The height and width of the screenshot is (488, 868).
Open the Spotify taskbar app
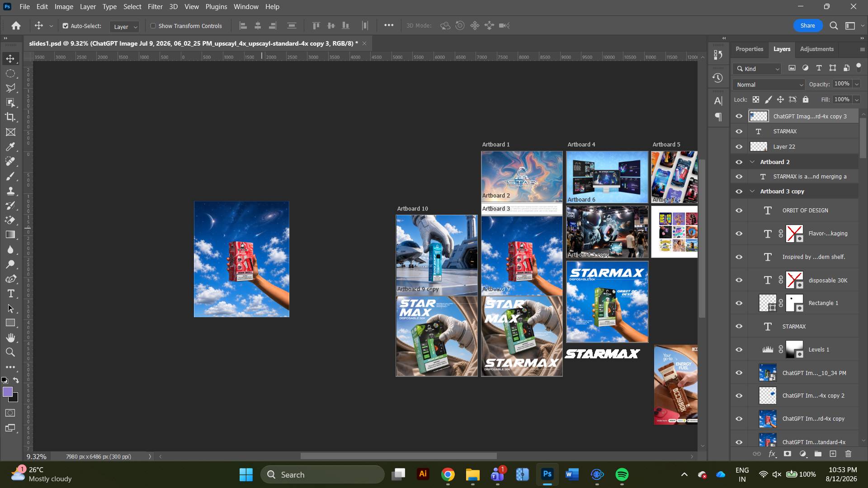coord(622,474)
